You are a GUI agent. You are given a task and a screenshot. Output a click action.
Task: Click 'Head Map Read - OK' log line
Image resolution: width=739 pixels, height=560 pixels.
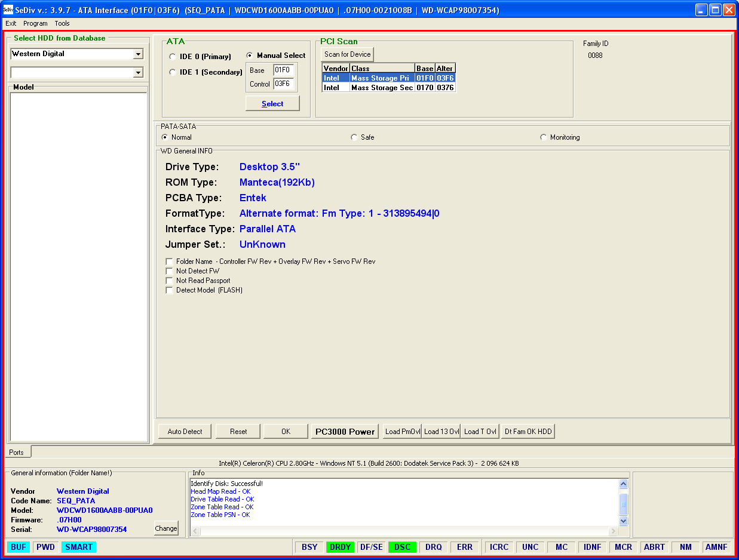pos(220,491)
